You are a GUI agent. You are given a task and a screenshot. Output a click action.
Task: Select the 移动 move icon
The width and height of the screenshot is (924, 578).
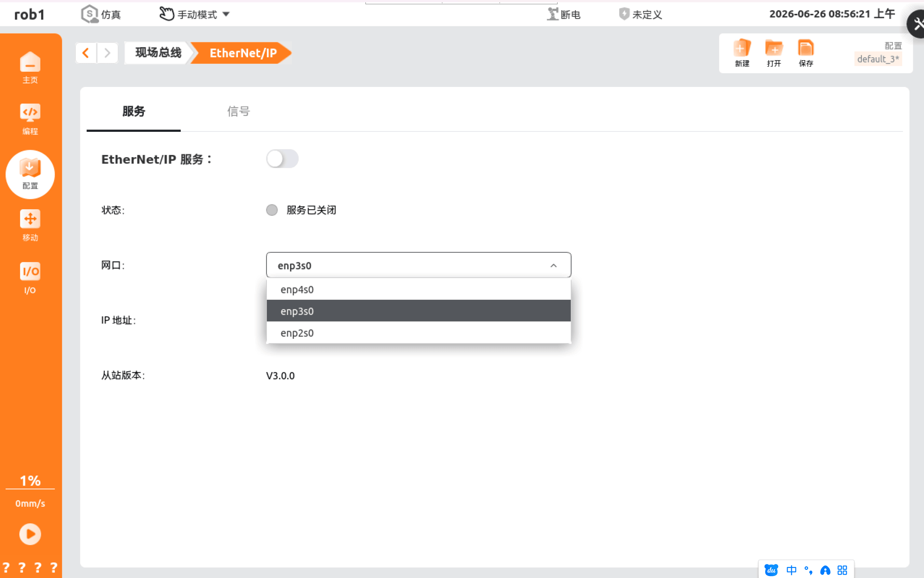30,226
